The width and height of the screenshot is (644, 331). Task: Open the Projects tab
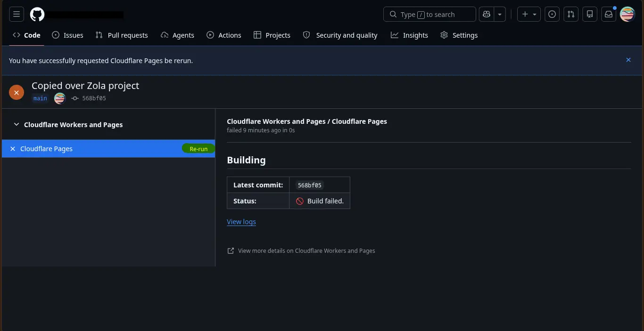[272, 35]
